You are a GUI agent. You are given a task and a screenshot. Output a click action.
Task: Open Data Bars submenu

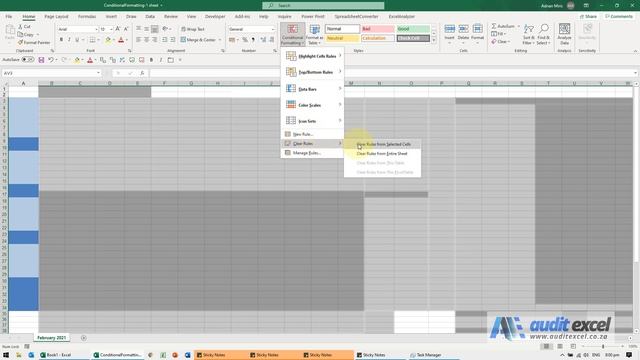pos(313,89)
